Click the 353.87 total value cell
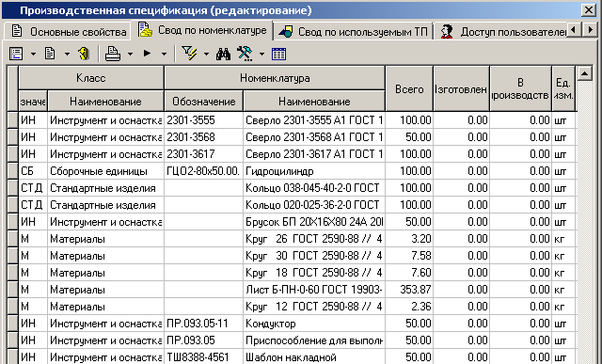Viewport: 602px width, 364px height. click(409, 290)
